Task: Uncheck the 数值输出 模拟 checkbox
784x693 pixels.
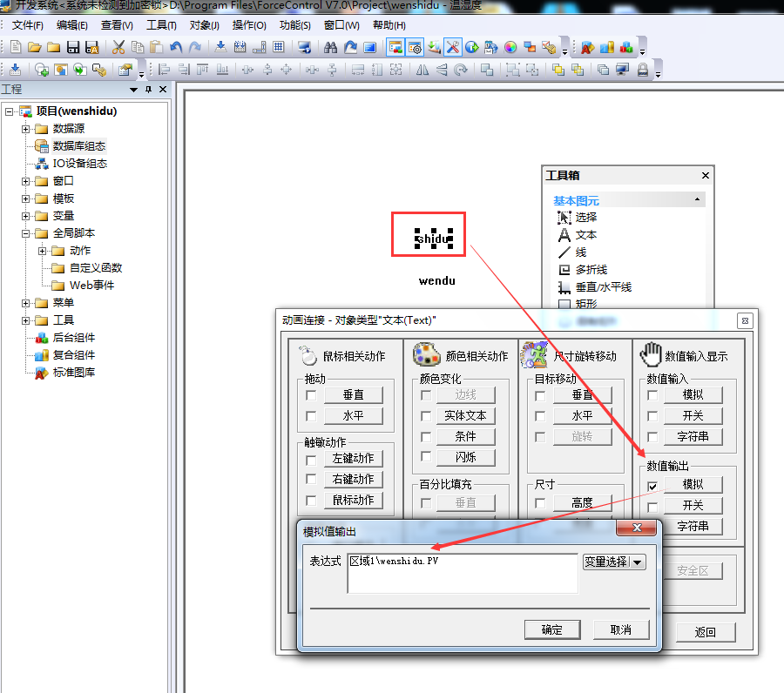Action: [x=652, y=486]
